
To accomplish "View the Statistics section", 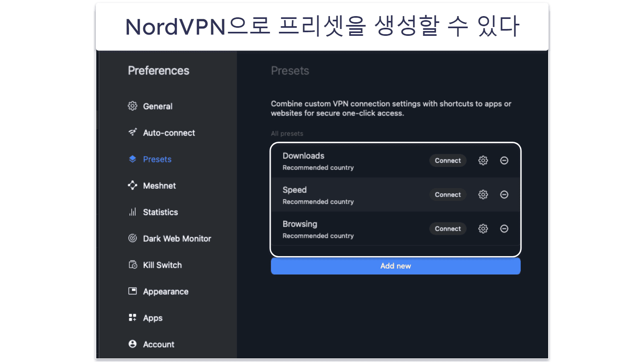I will [160, 212].
